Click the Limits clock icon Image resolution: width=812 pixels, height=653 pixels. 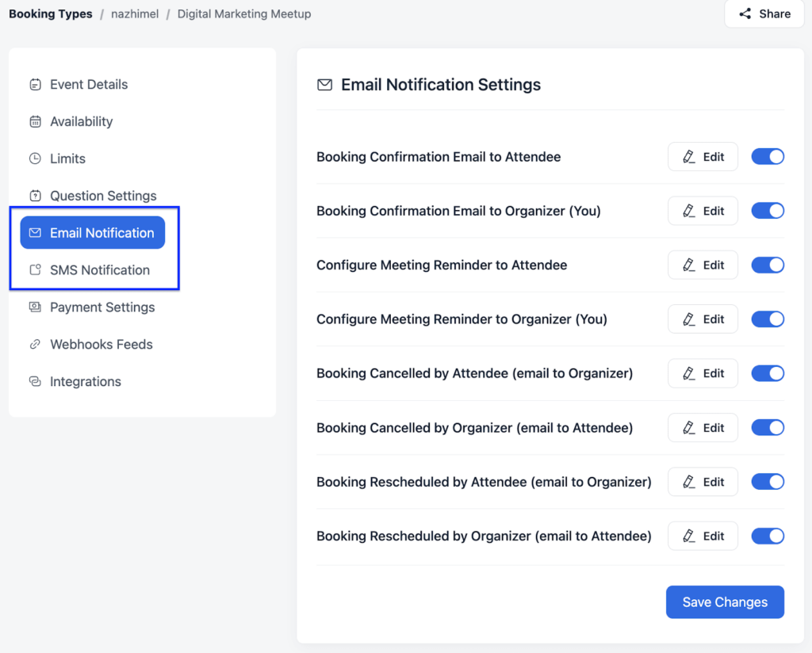pos(35,158)
